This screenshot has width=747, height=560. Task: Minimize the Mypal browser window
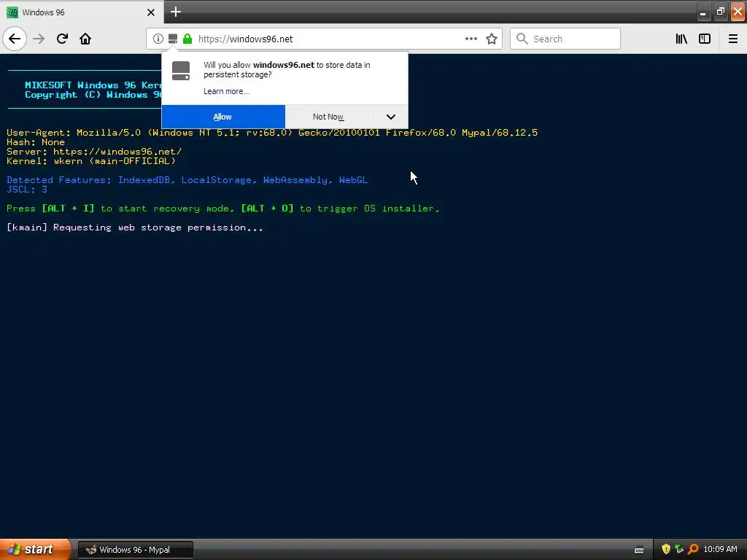pos(703,12)
